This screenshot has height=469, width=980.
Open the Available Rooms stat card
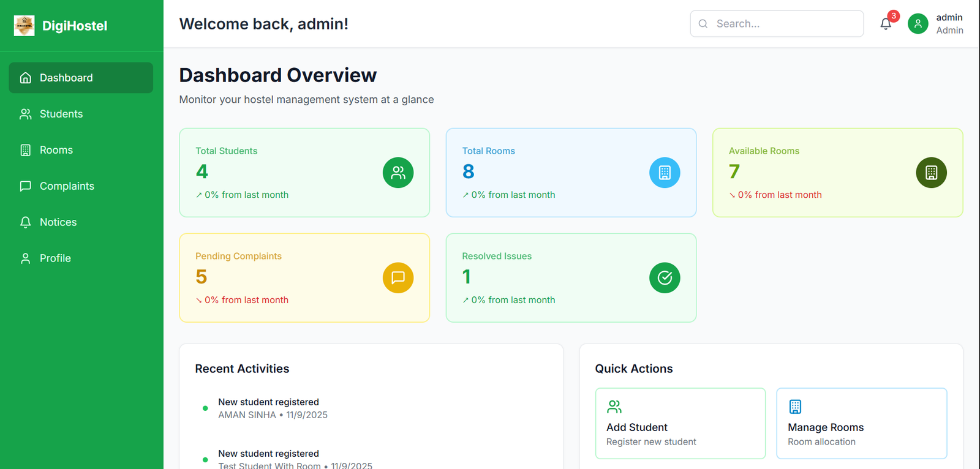point(838,173)
